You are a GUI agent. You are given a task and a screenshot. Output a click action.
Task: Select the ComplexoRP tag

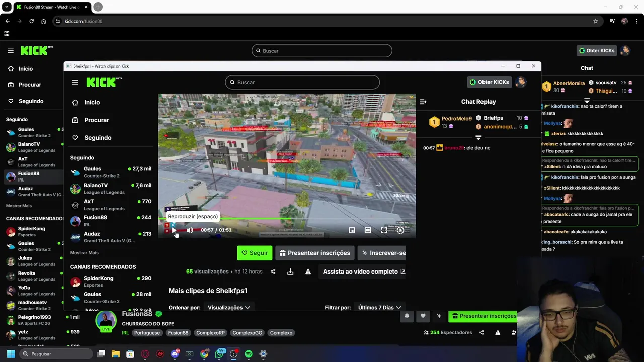pos(210,333)
